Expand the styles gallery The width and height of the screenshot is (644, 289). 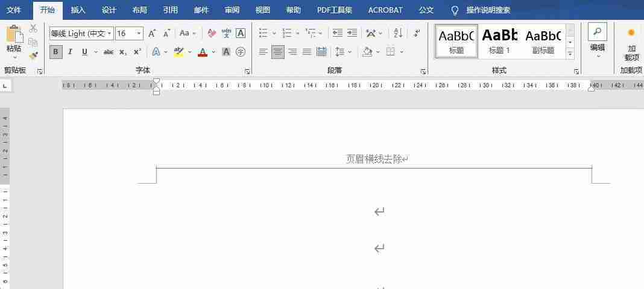coord(570,54)
